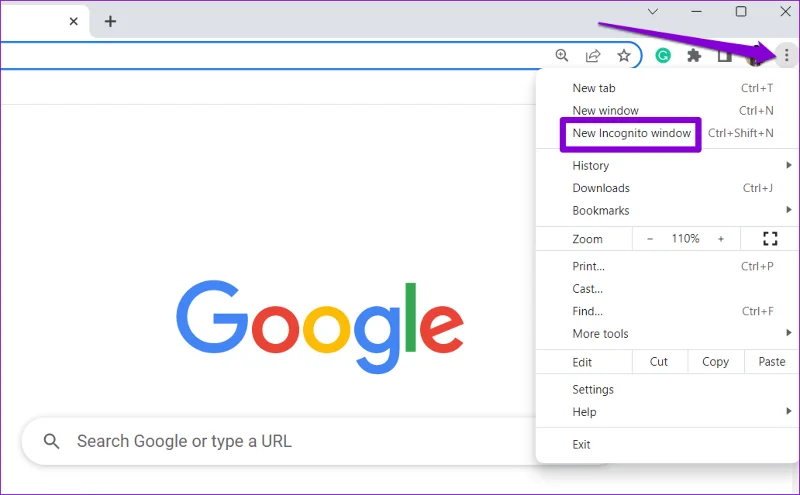Select Cast... menu item

pos(667,289)
